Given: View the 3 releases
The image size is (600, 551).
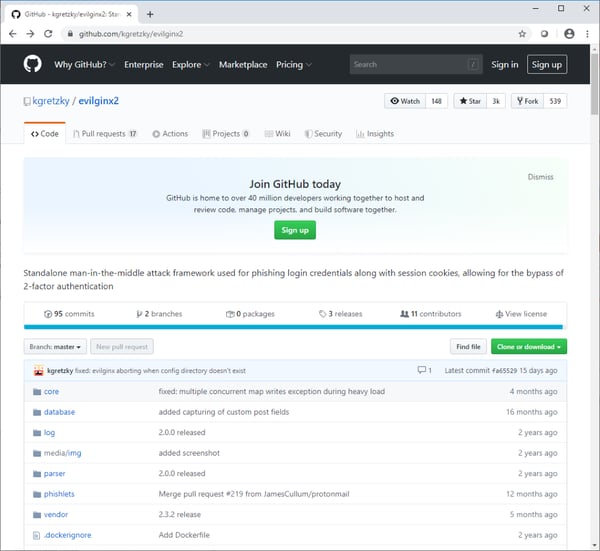Looking at the screenshot, I should point(341,314).
